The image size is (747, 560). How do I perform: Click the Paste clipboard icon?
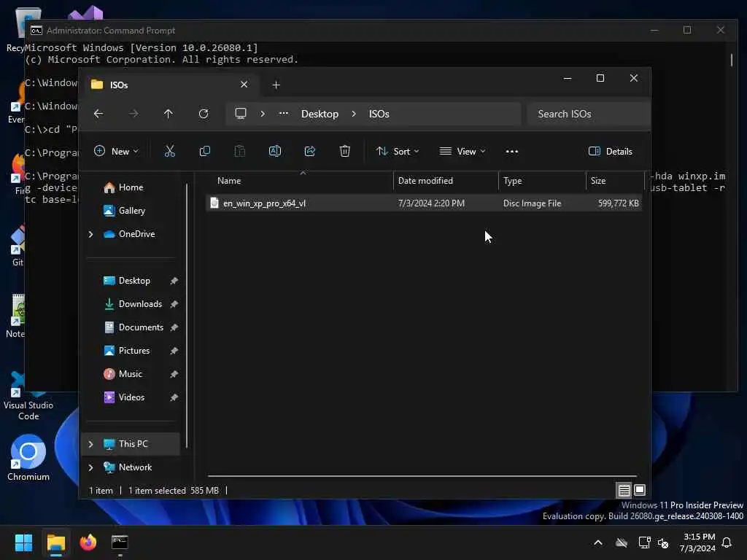(x=239, y=152)
